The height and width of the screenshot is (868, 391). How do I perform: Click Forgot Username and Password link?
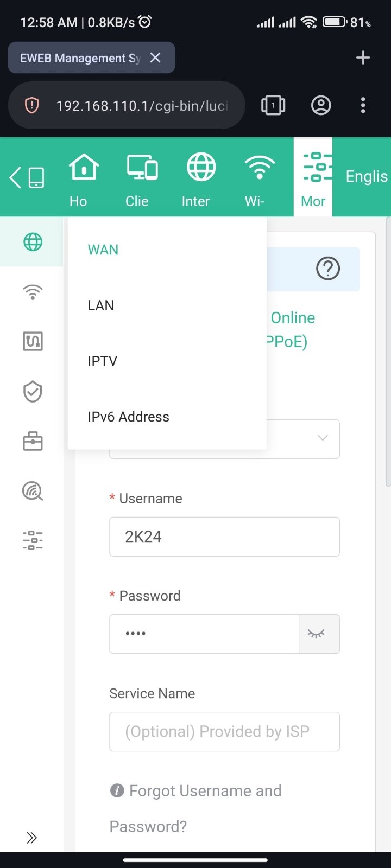pos(195,808)
